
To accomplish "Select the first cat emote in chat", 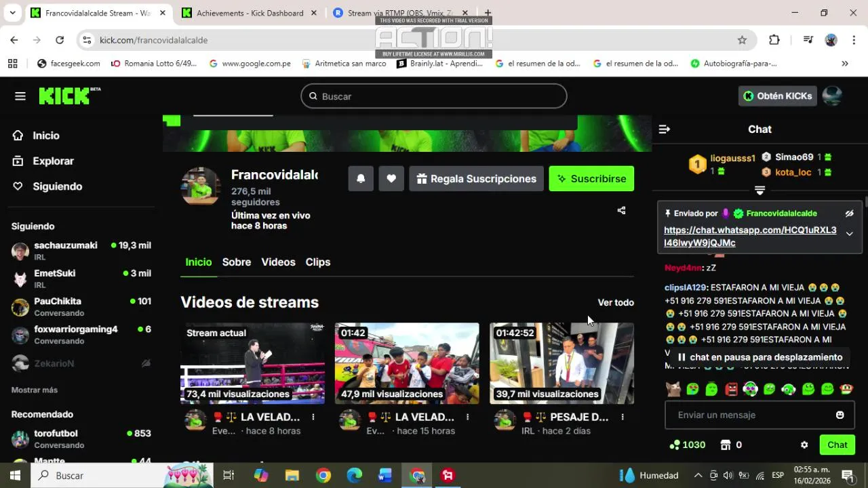I will 673,389.
